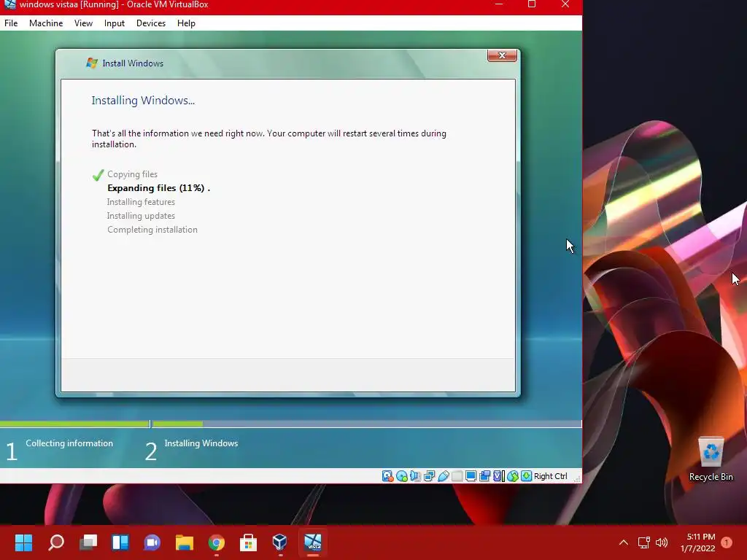
Task: Click the keyboard capture arrow icon
Action: [526, 475]
